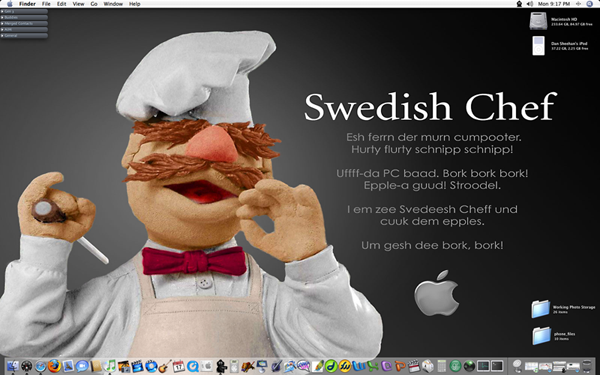
Task: Open iDVD disc icon in Dock
Action: tap(151, 366)
